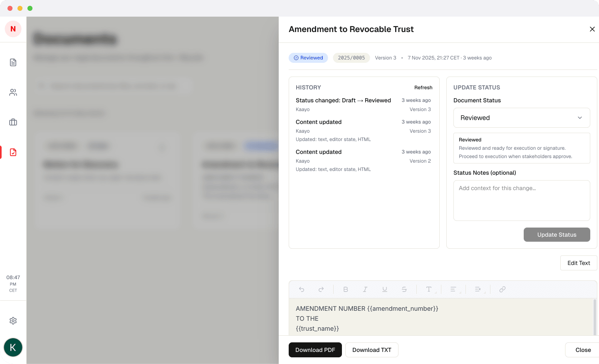Open the briefcase icon in the sidebar
Image resolution: width=599 pixels, height=364 pixels.
coord(13,122)
